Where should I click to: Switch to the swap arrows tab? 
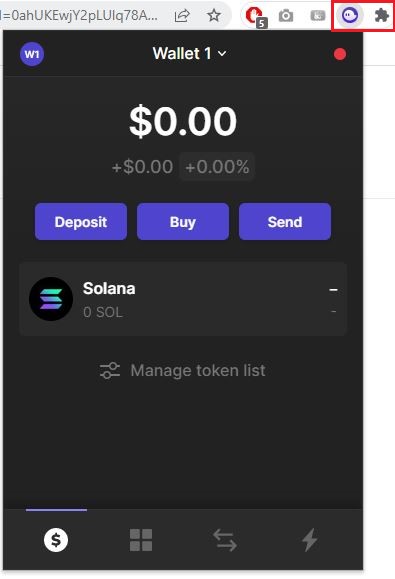pyautogui.click(x=225, y=540)
